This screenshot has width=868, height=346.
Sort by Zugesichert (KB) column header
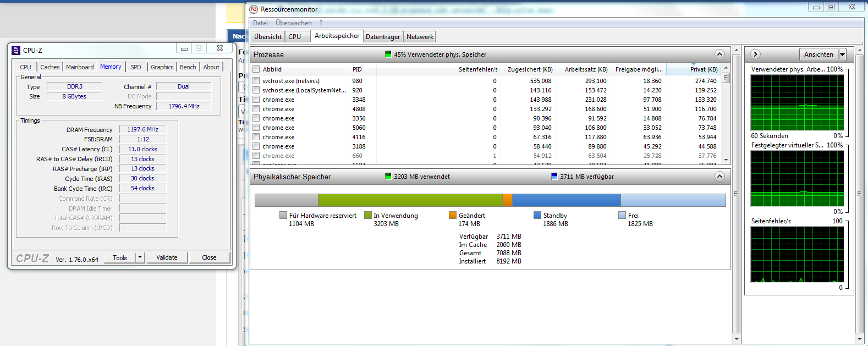click(529, 69)
